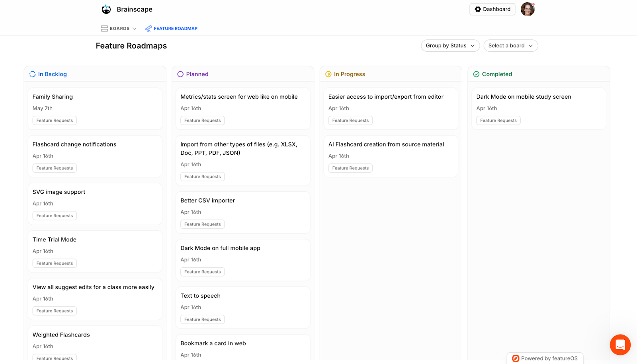Click Feature Requests tag under Family Sharing
637x364 pixels.
[55, 121]
